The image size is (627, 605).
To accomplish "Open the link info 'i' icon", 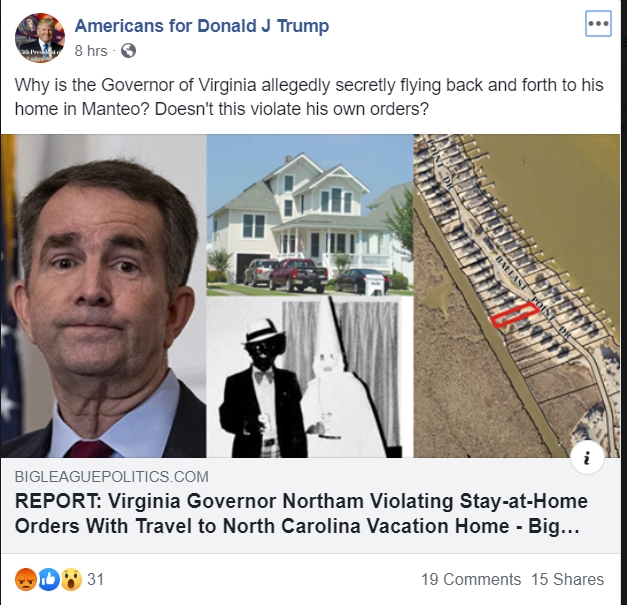I will click(x=587, y=457).
